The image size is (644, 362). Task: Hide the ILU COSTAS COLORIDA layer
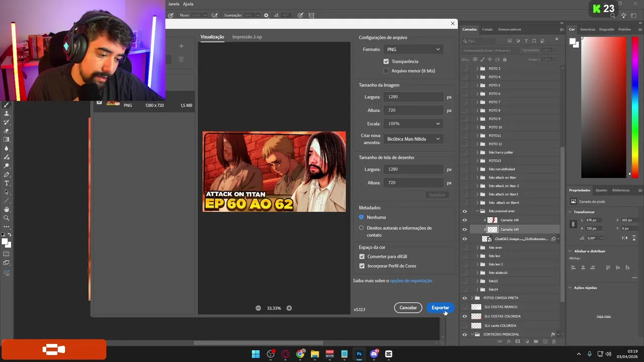464,316
